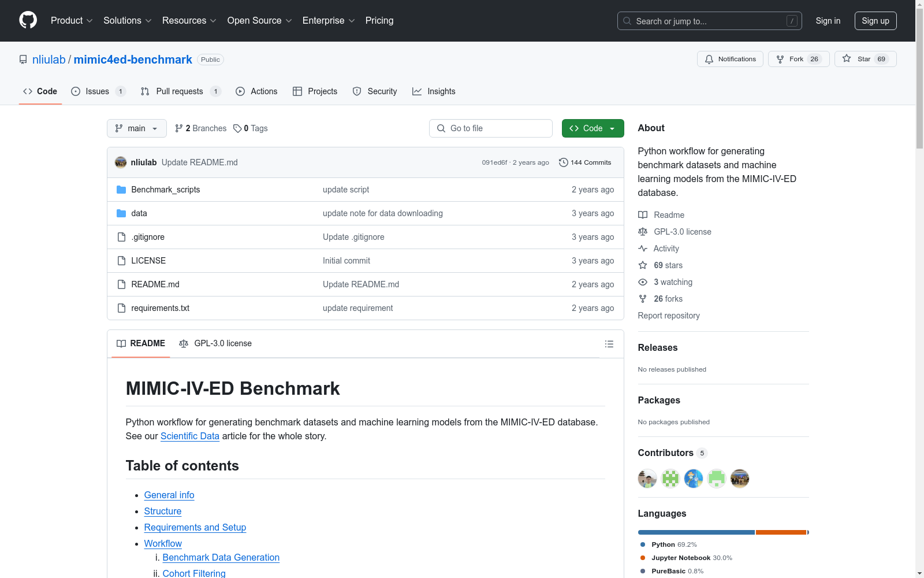Expand the Resources header menu
The height and width of the screenshot is (578, 924).
[189, 20]
